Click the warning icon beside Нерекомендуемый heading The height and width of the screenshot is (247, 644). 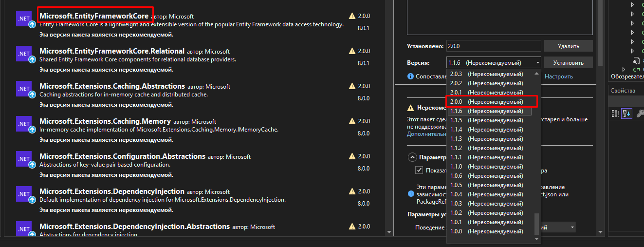[x=411, y=108]
